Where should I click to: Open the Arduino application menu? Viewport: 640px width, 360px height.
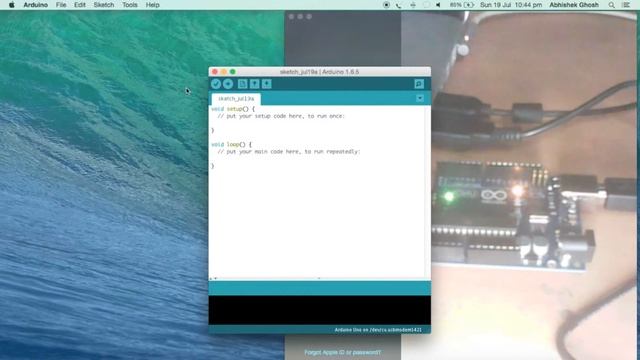[x=36, y=5]
